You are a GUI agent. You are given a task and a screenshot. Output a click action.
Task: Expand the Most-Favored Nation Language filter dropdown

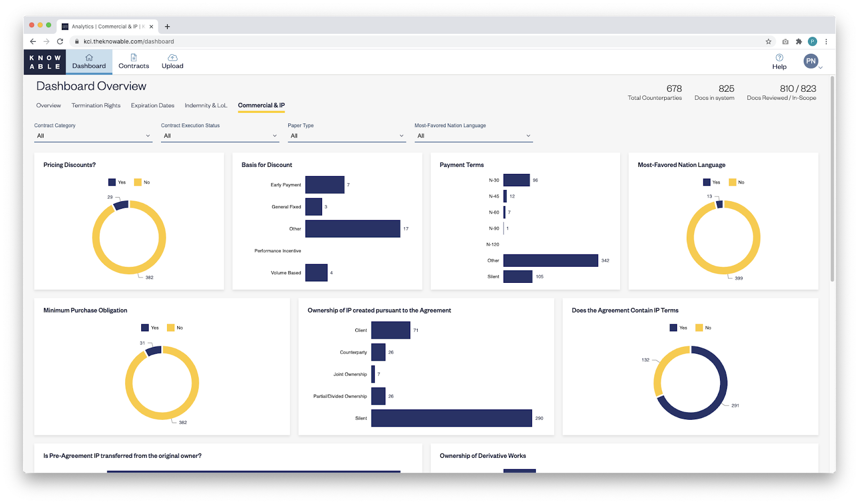[474, 136]
